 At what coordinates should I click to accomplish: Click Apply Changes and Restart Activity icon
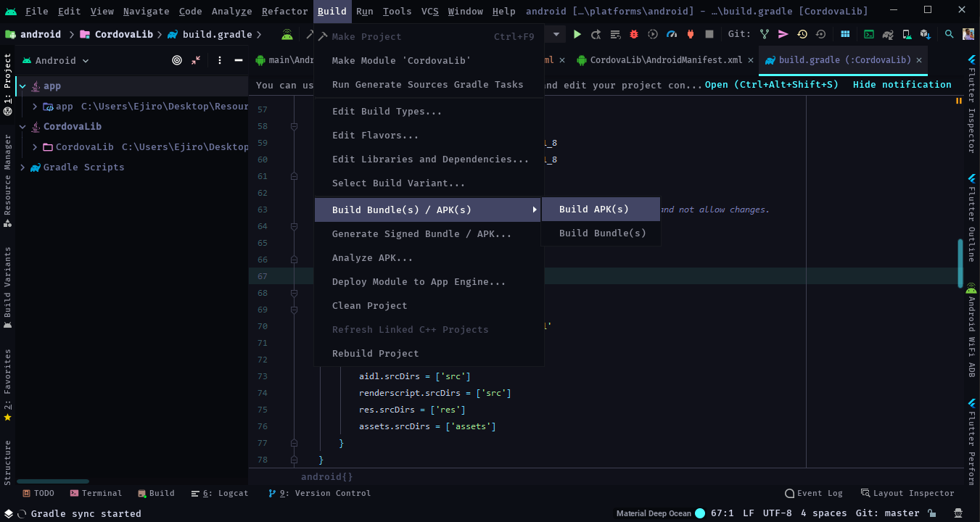(x=596, y=34)
